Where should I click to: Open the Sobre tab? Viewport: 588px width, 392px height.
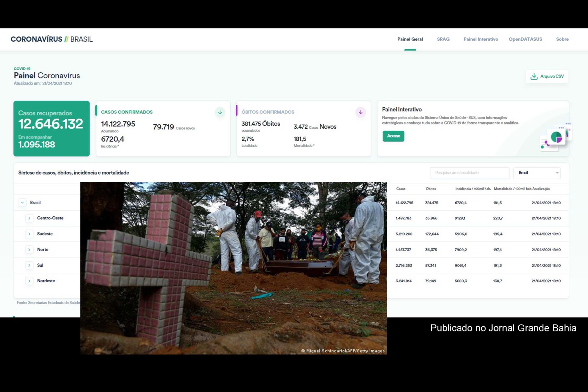coord(562,39)
